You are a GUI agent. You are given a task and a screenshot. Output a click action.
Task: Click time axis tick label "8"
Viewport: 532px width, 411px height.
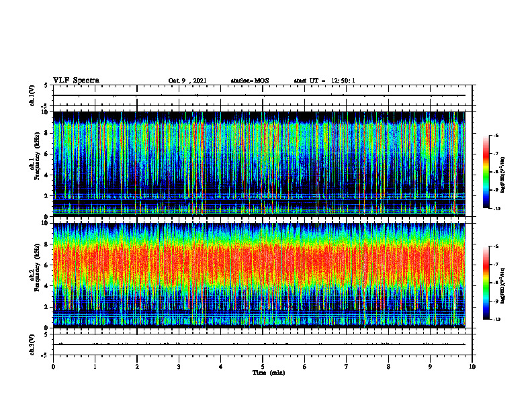(388, 367)
